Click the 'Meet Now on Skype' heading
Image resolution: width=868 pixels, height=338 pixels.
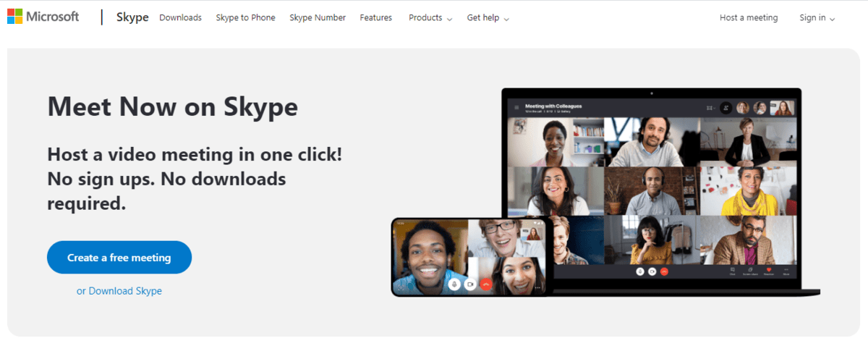[173, 106]
